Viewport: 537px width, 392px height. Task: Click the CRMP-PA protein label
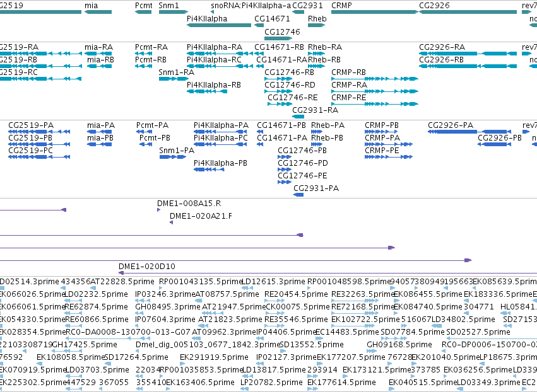pyautogui.click(x=382, y=138)
